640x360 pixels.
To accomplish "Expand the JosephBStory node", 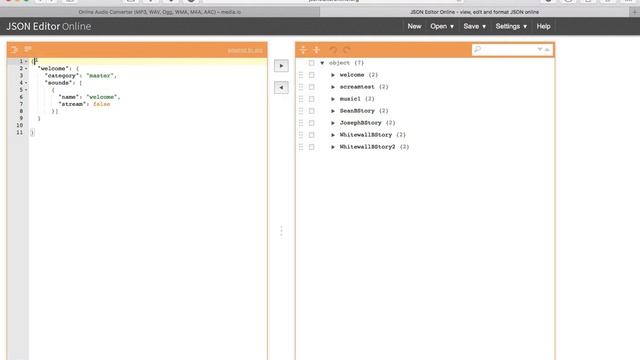I will pos(333,123).
